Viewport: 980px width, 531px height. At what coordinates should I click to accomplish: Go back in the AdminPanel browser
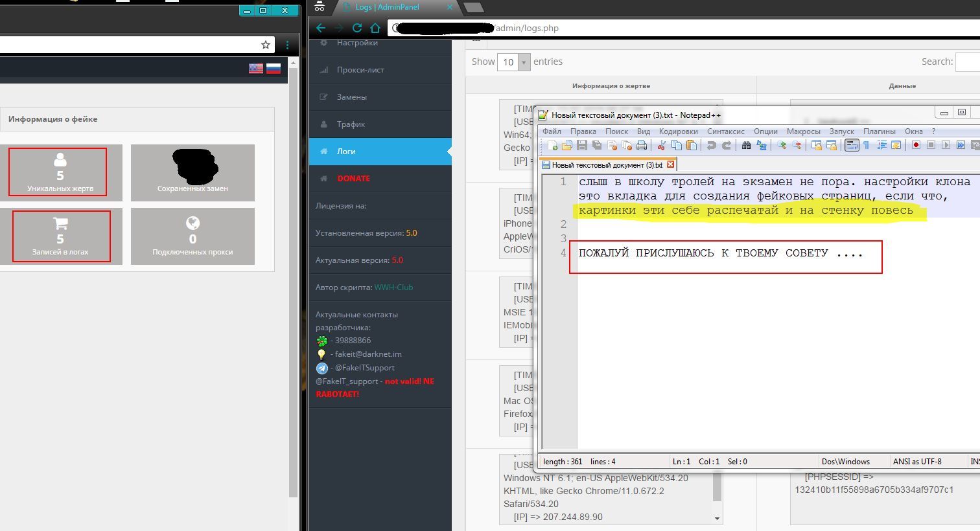click(321, 28)
